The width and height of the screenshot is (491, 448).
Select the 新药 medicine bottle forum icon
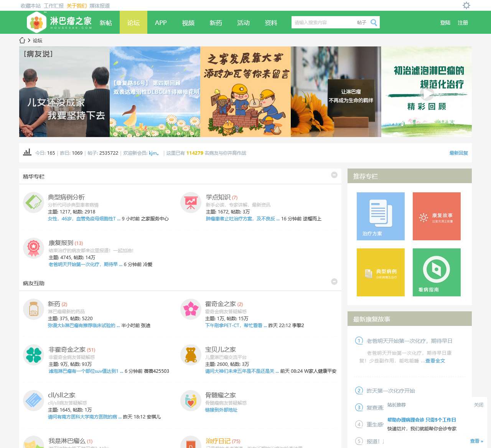click(33, 309)
